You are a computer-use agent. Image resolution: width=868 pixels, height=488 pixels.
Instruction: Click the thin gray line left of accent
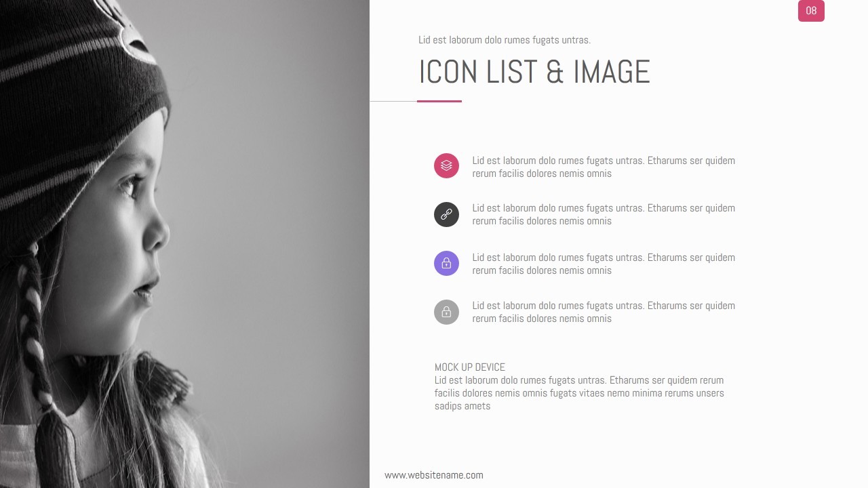pyautogui.click(x=393, y=101)
